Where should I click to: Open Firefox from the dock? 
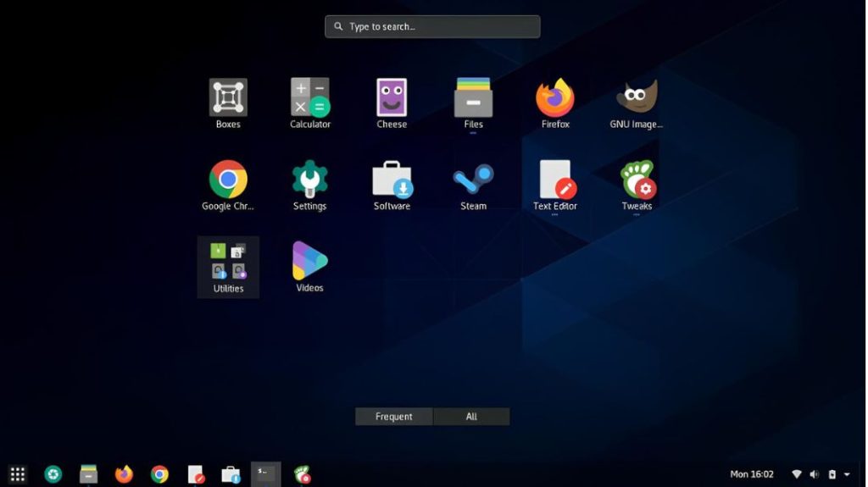pyautogui.click(x=124, y=474)
